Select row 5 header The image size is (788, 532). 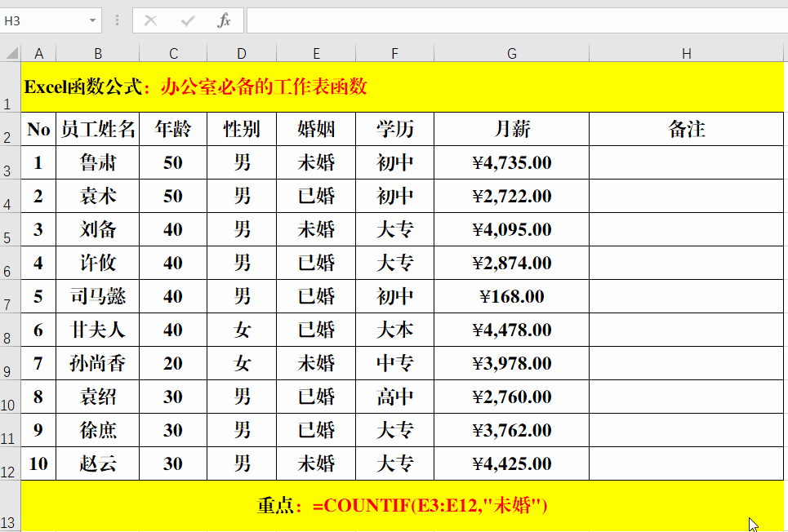pyautogui.click(x=10, y=229)
